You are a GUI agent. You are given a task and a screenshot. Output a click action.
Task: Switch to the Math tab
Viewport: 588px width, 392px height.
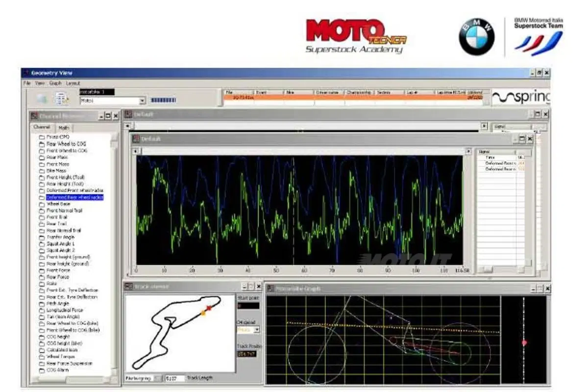coord(64,128)
